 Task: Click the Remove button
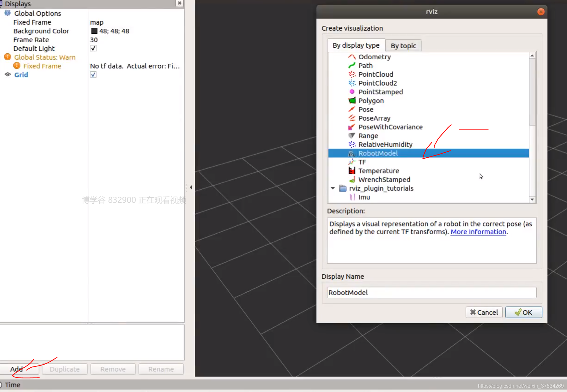pyautogui.click(x=113, y=369)
